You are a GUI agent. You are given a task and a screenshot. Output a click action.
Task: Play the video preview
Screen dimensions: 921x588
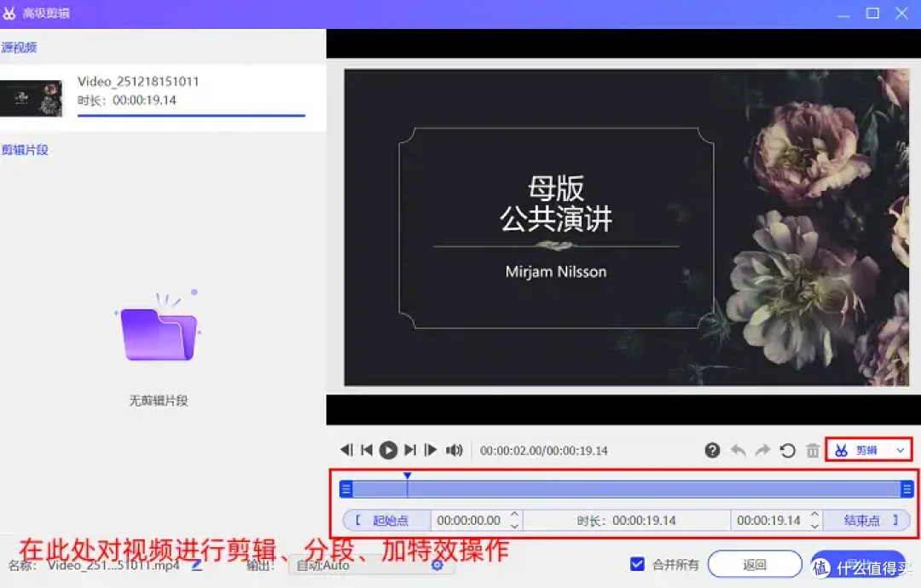point(388,450)
